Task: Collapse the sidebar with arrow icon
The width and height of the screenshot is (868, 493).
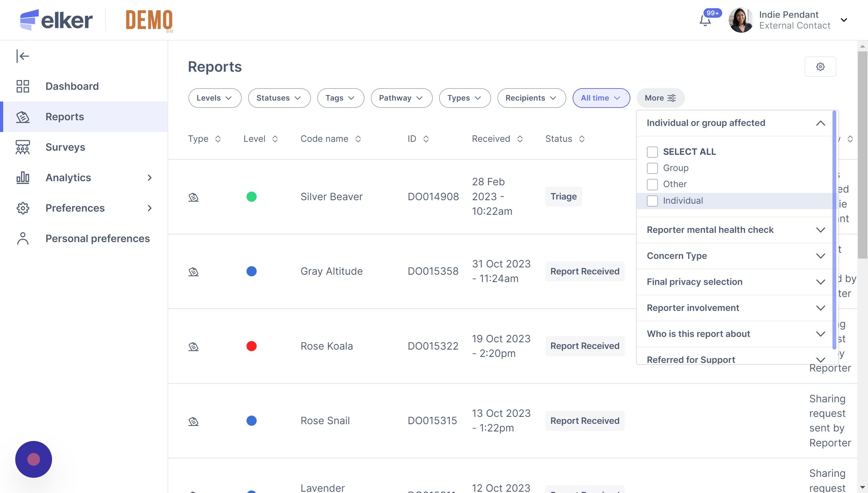Action: 23,56
